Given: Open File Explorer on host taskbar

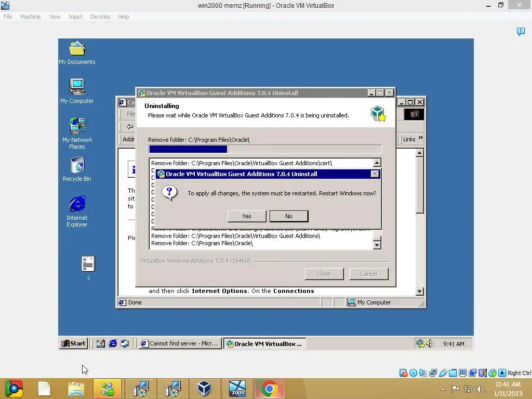Looking at the screenshot, I should pyautogui.click(x=76, y=389).
